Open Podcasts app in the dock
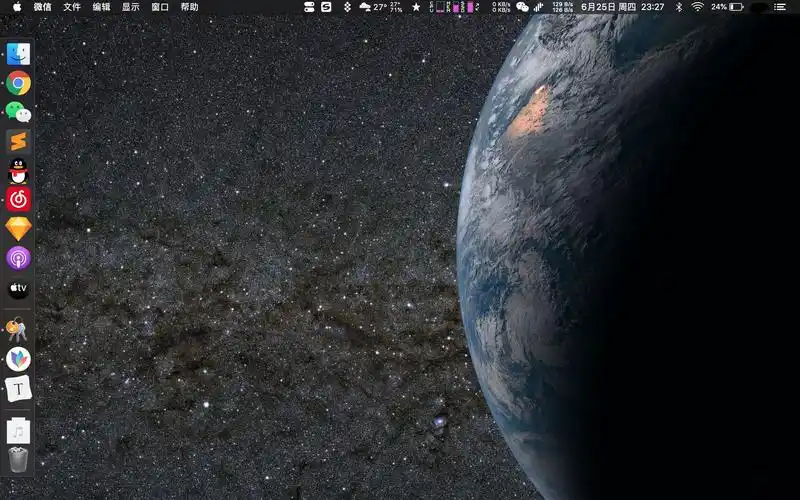800x500 pixels. 18,258
